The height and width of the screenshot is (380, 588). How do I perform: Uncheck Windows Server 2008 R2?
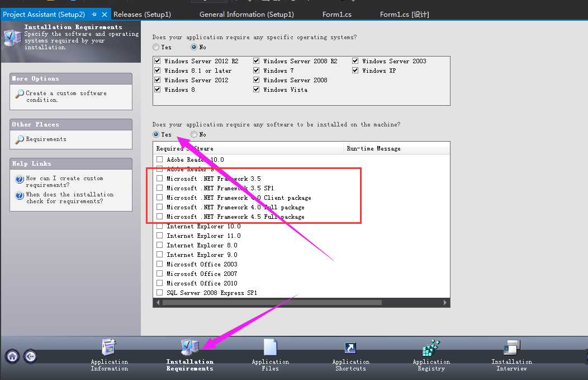pyautogui.click(x=257, y=61)
